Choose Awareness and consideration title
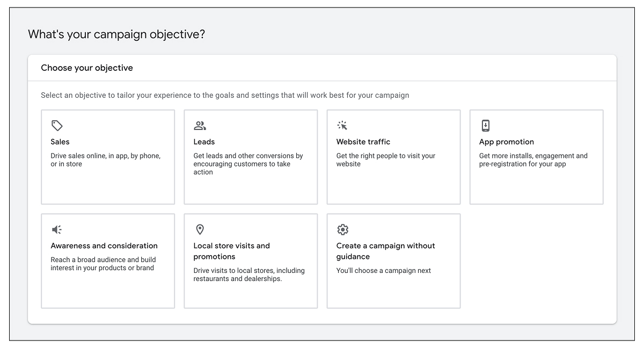 104,246
